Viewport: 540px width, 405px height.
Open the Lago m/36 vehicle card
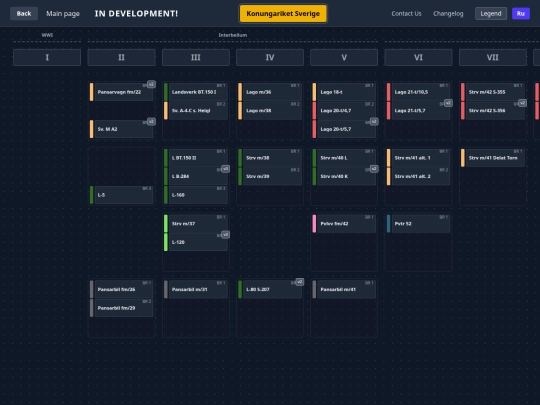pyautogui.click(x=270, y=92)
